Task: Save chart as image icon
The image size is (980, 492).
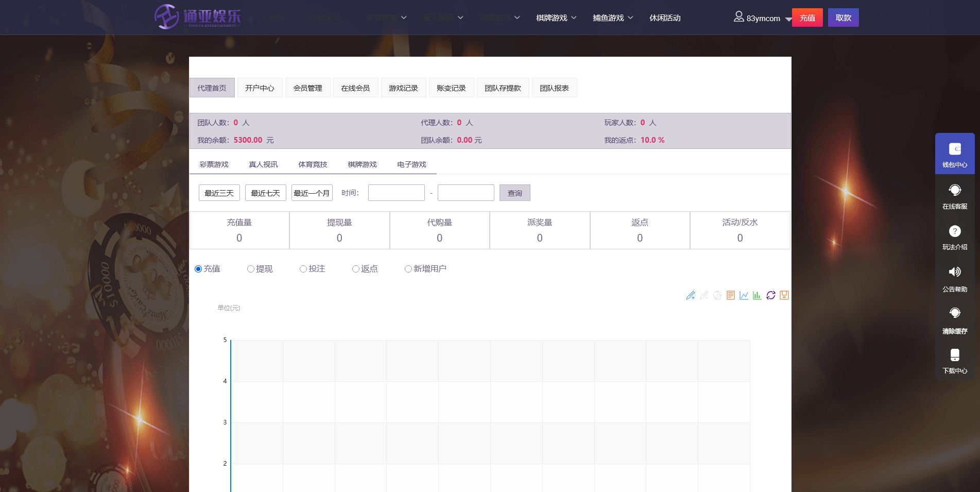Action: [x=784, y=295]
